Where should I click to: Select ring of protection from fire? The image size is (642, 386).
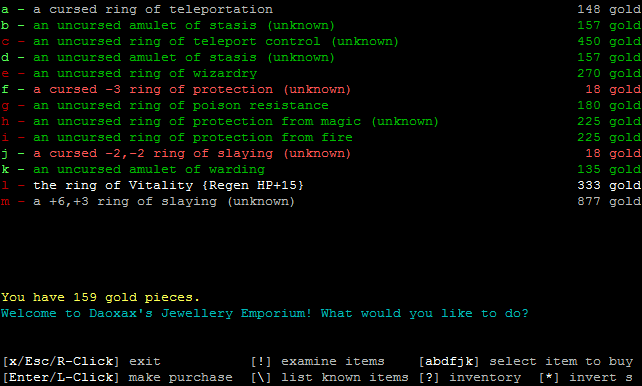click(x=321, y=137)
